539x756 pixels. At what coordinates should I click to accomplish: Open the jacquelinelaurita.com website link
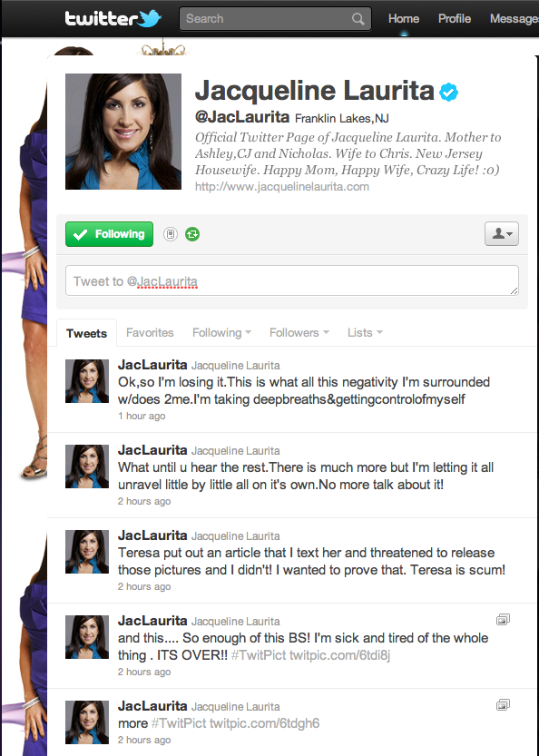click(282, 187)
